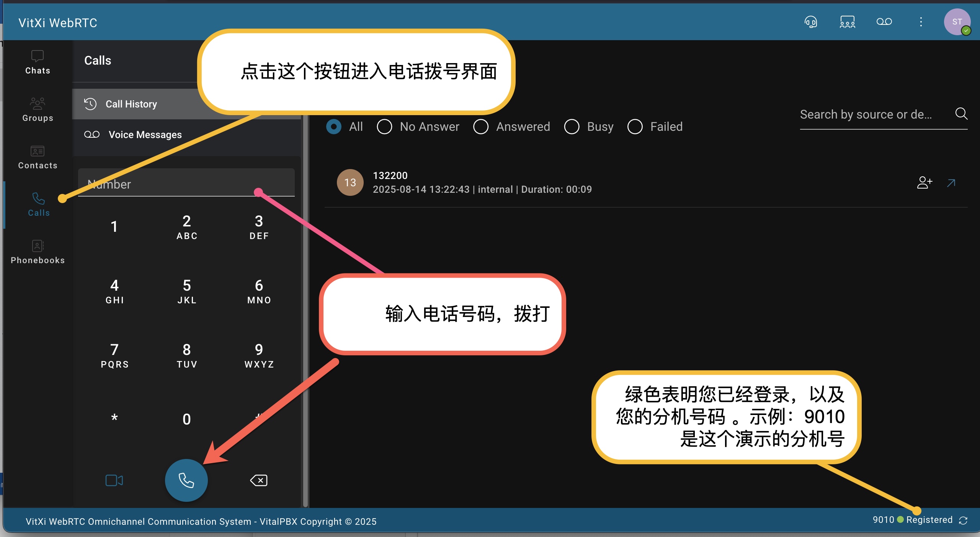This screenshot has height=537, width=980.
Task: Switch to the Phonebooks sidebar section
Action: pos(38,252)
